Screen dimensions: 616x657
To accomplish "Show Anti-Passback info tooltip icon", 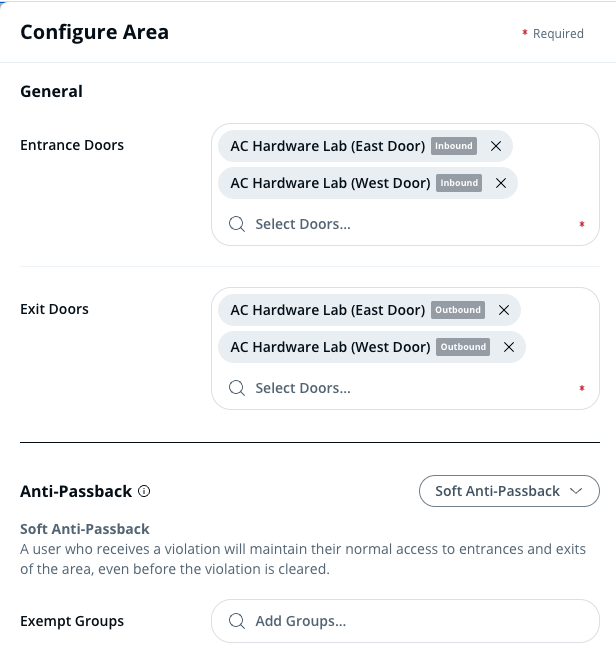I will point(144,492).
